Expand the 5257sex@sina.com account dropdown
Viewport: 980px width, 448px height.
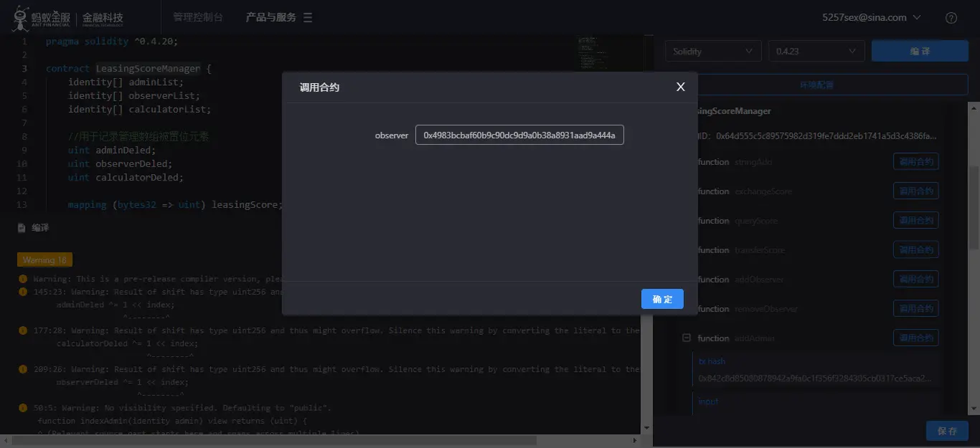coord(871,18)
